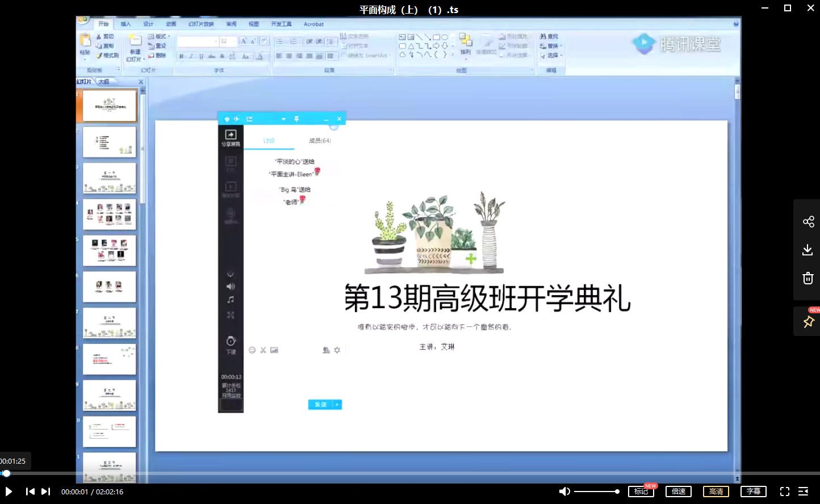
Task: Toggle bold formatting in the ribbon
Action: (182, 56)
